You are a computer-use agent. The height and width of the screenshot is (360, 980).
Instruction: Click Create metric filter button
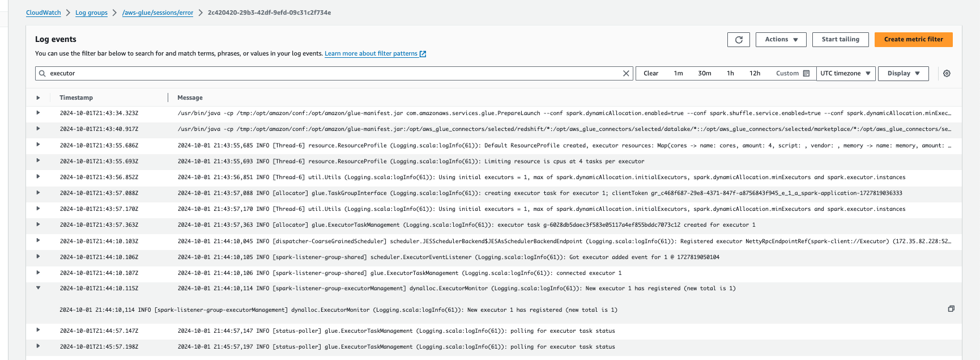coord(913,40)
